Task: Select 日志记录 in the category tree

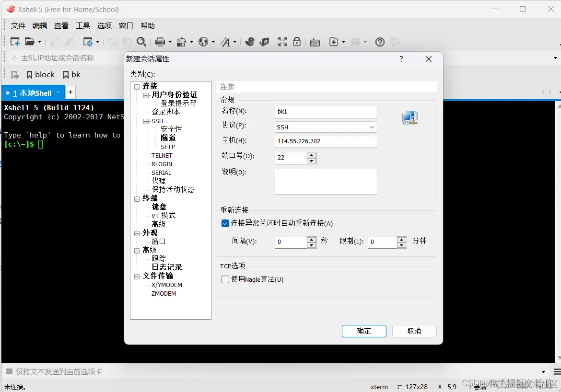Action: [167, 267]
